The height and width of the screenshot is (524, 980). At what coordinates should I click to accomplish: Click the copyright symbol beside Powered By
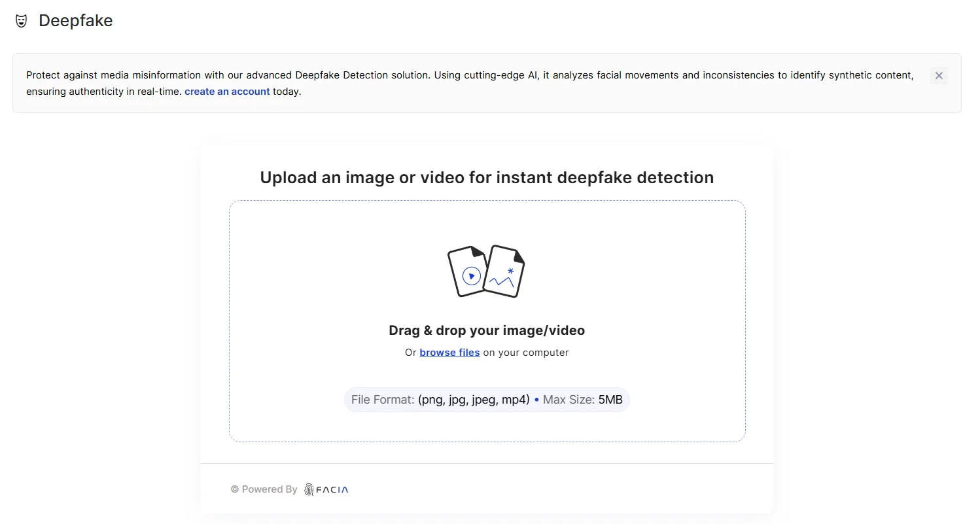(234, 489)
